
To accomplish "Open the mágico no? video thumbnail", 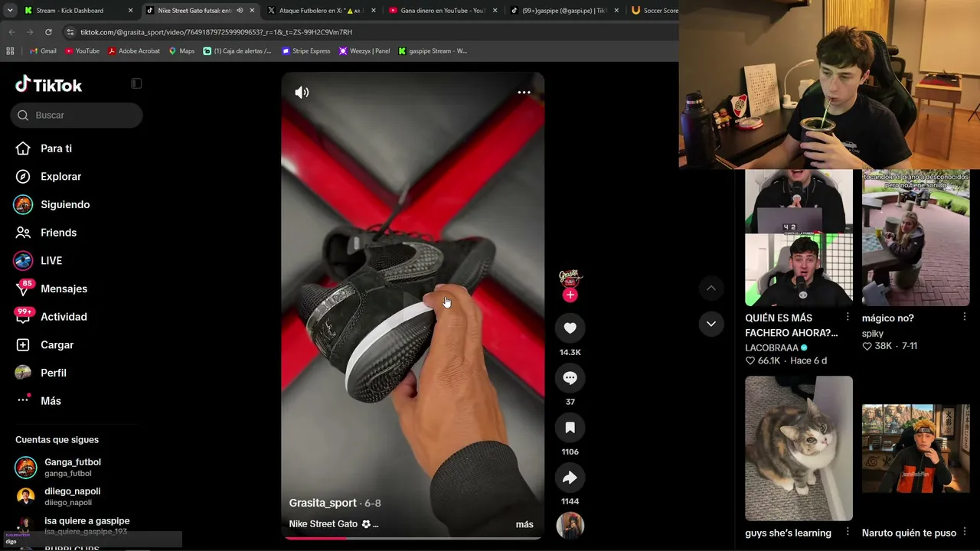I will coord(916,238).
